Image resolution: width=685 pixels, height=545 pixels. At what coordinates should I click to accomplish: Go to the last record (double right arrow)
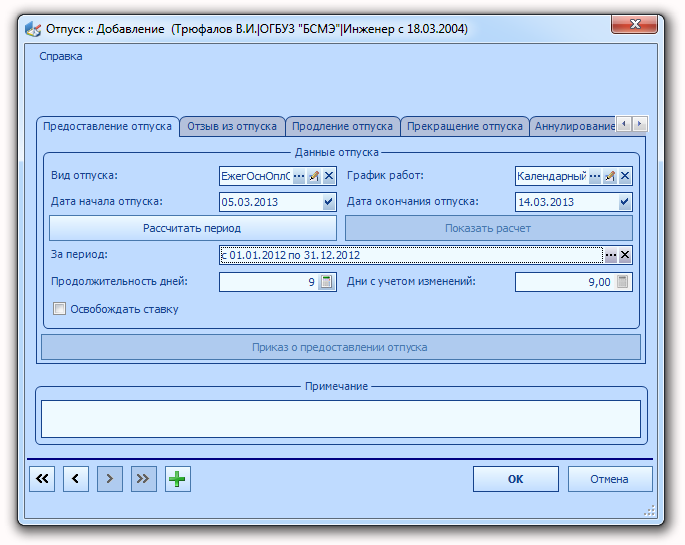pyautogui.click(x=144, y=479)
